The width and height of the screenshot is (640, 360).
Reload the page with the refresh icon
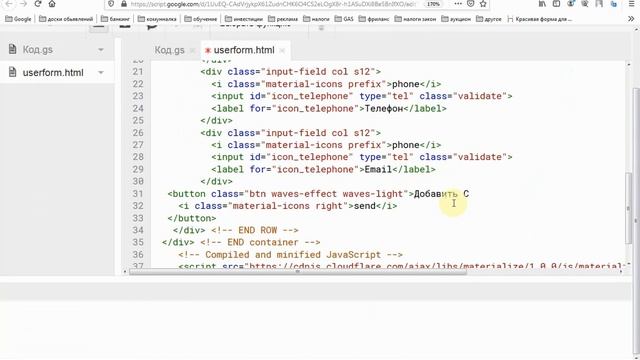pyautogui.click(x=38, y=4)
